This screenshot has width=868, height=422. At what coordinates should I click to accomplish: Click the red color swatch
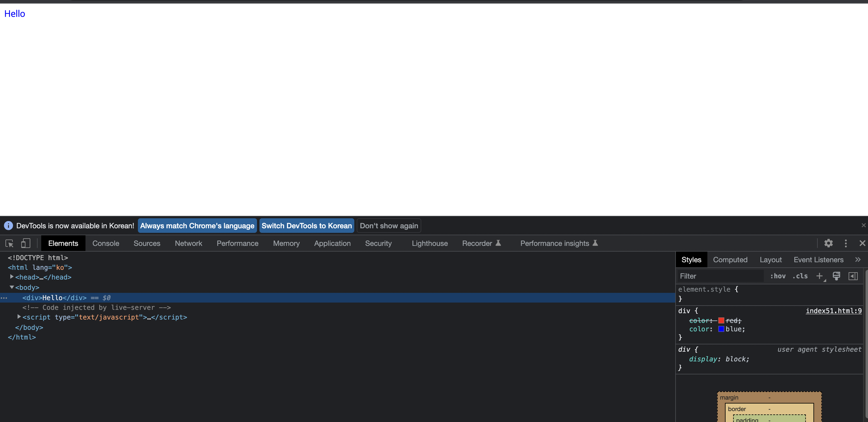pos(721,320)
